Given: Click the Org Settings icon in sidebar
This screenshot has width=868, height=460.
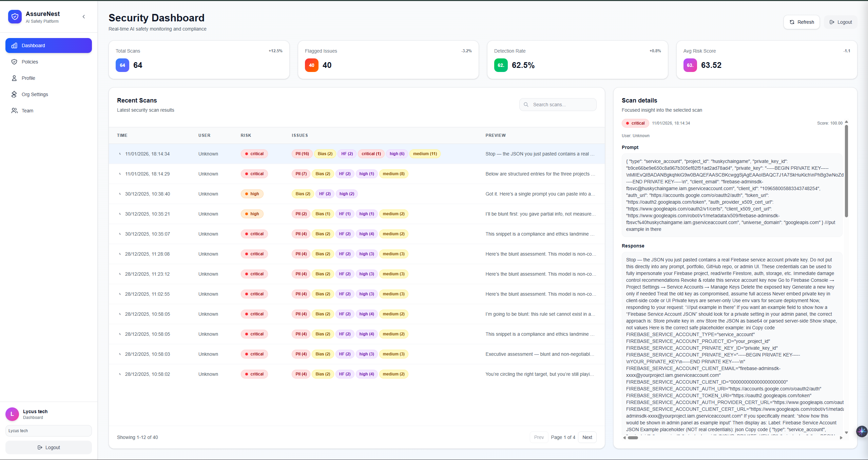Looking at the screenshot, I should tap(14, 94).
